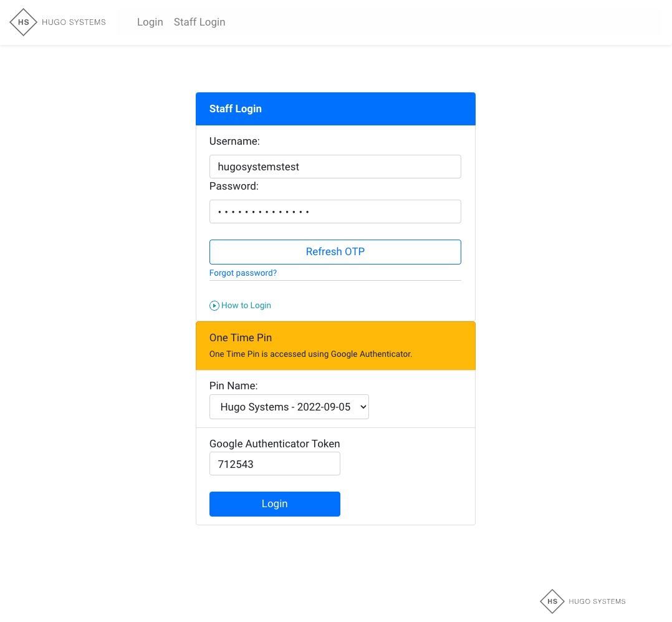The image size is (672, 622).
Task: Click the Google Authenticator Token label
Action: [x=274, y=444]
